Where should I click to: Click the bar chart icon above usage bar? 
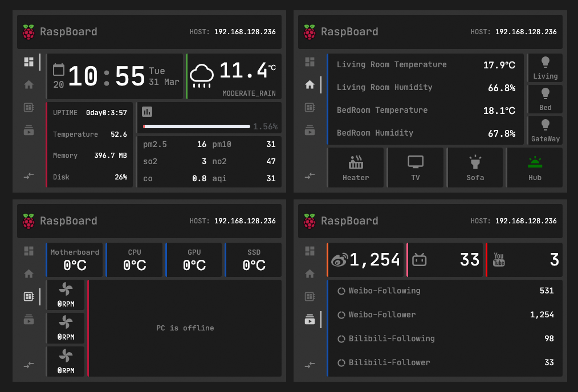tap(147, 112)
